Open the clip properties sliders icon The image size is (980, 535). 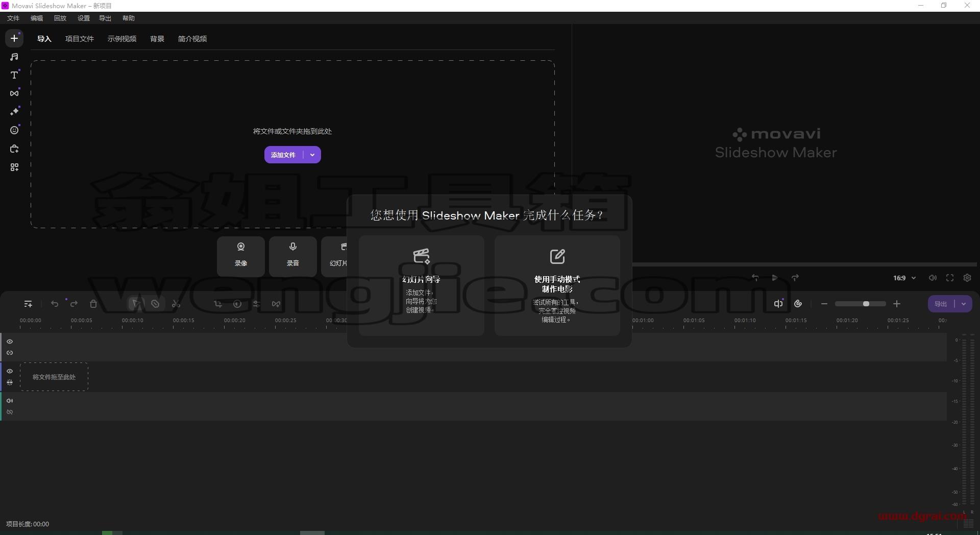point(256,304)
